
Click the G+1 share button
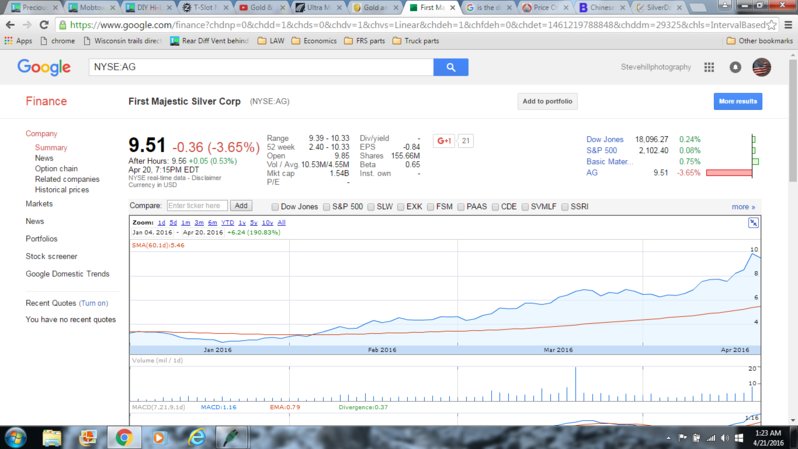[444, 141]
